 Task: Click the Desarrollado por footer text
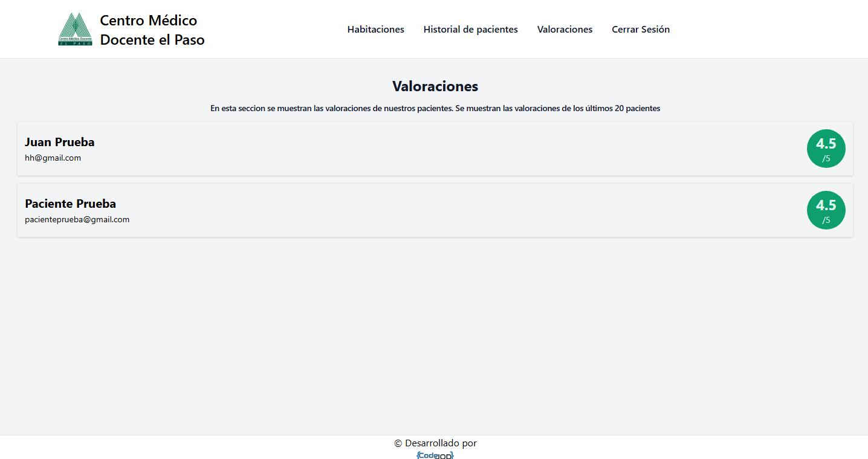pos(435,443)
